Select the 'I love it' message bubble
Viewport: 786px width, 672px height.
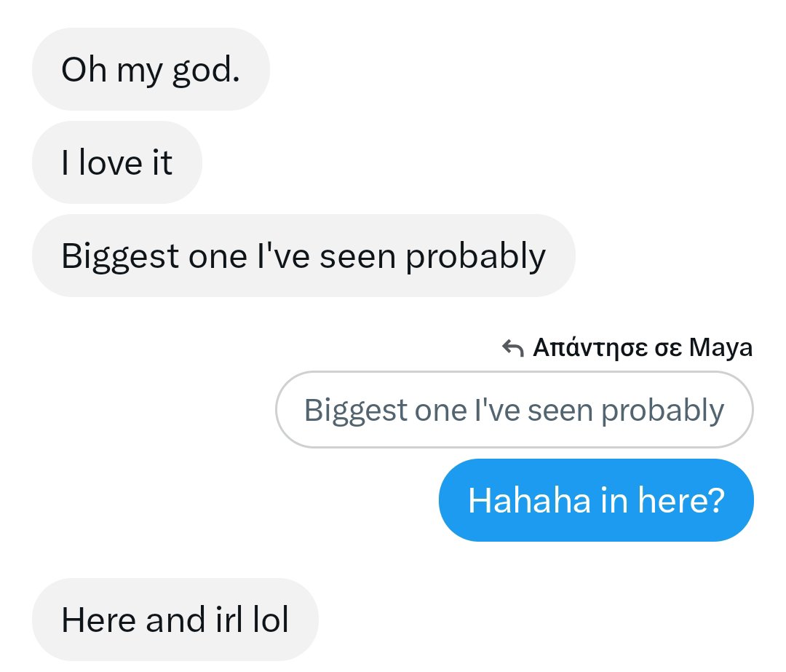click(x=116, y=162)
